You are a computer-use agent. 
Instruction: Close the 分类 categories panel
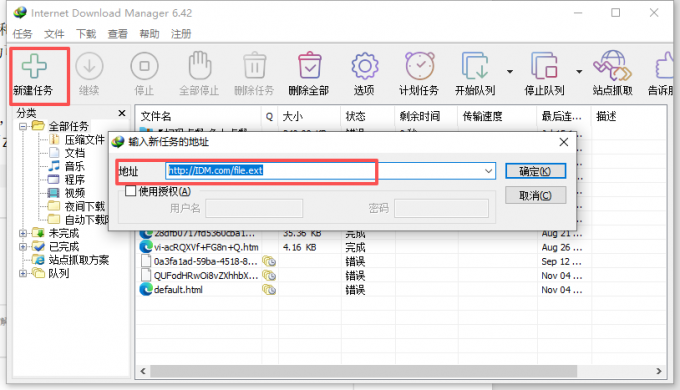122,113
